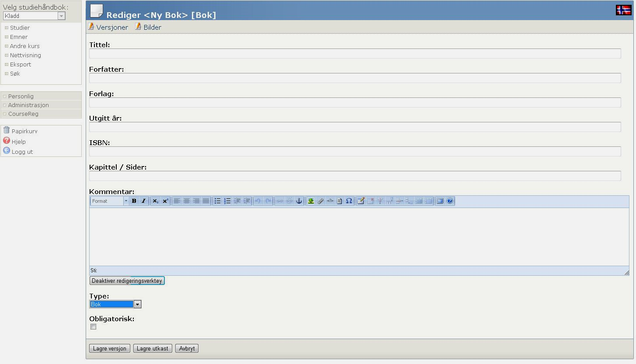Click the unlink broken-chain icon
Viewport: 636px width, 364px height.
[x=289, y=201]
